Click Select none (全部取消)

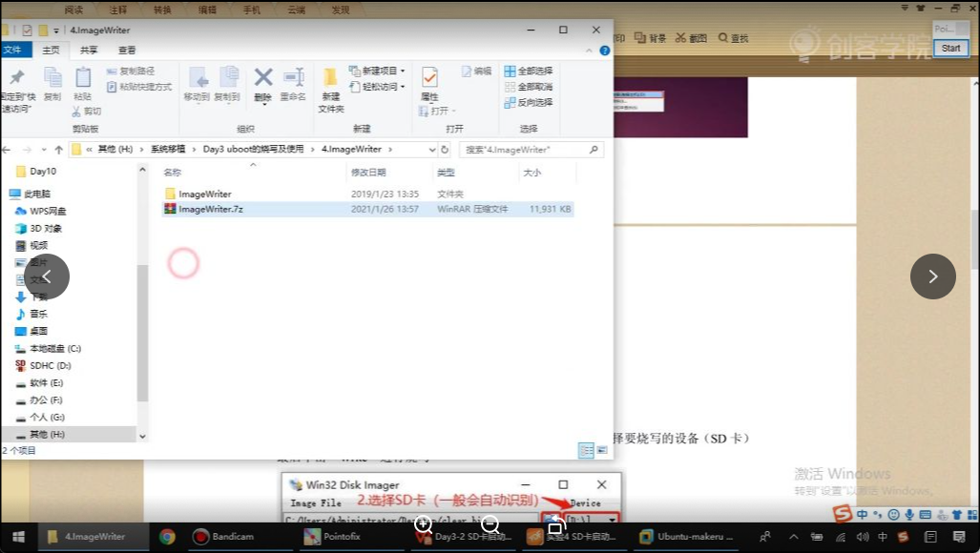pos(529,87)
